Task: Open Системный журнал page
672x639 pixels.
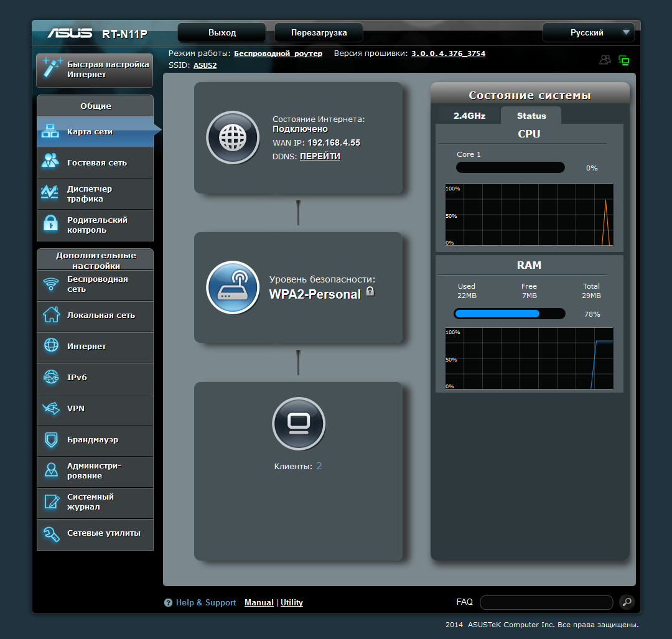Action: tap(95, 502)
